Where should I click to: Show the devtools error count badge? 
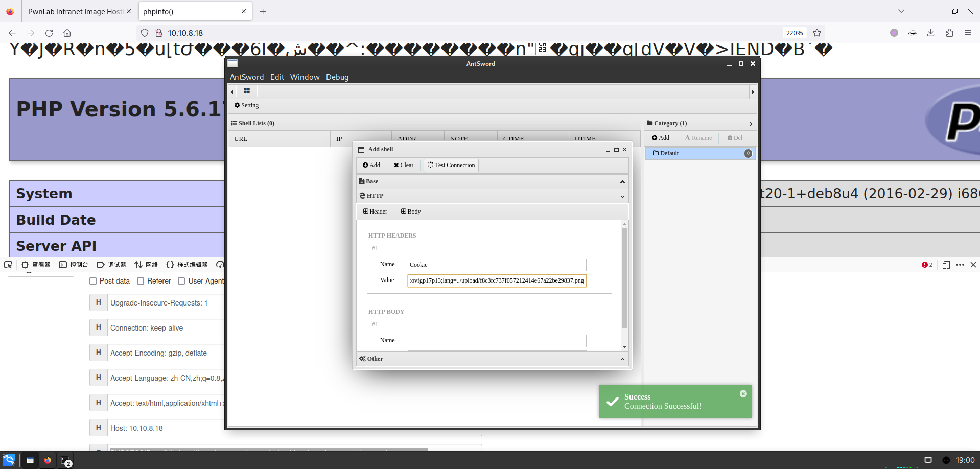[x=927, y=265]
